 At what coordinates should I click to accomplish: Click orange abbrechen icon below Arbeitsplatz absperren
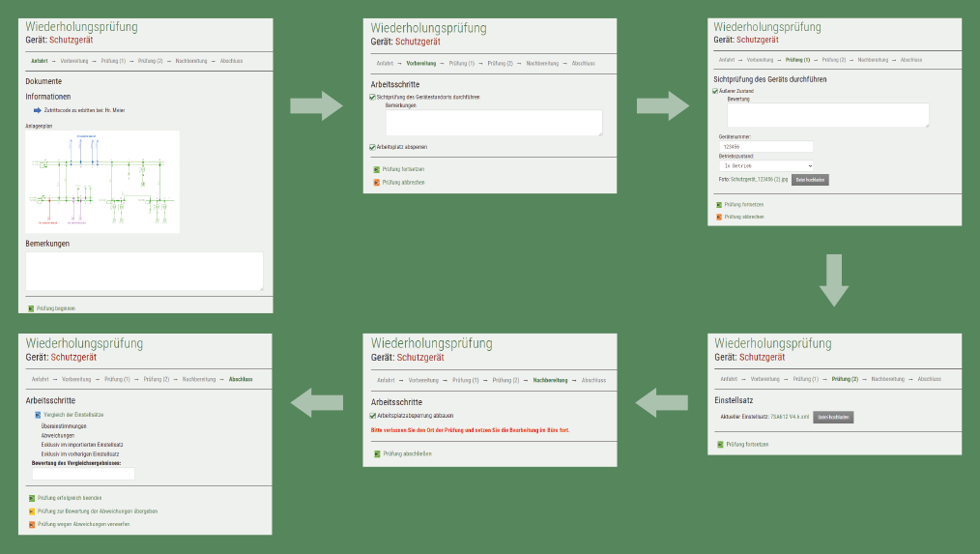tap(377, 182)
